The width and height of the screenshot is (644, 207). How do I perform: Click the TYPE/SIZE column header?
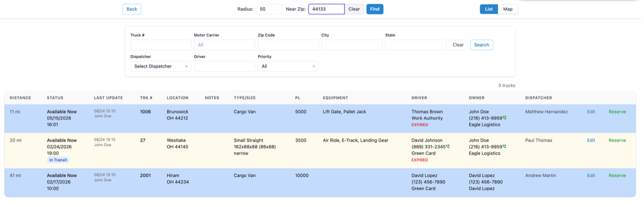245,98
